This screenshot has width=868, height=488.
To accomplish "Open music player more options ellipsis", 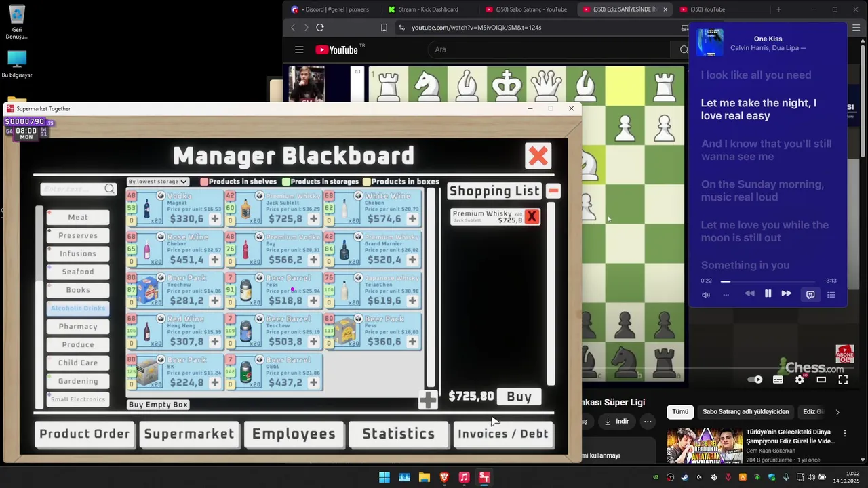I will click(726, 295).
